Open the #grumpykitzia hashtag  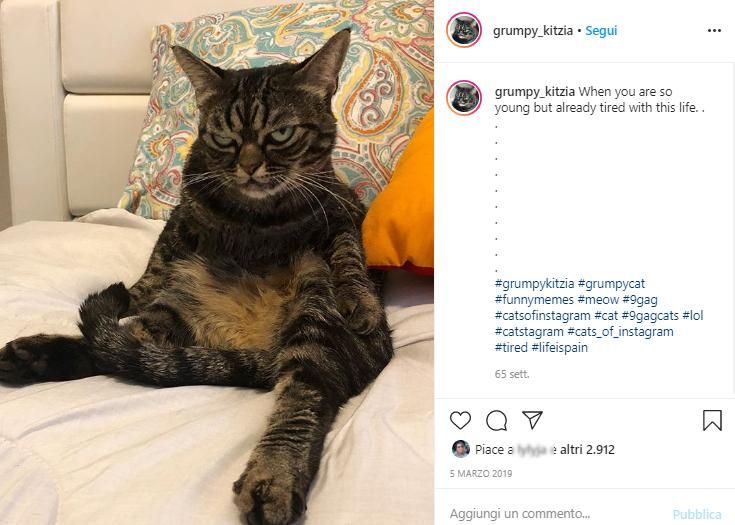click(x=534, y=284)
